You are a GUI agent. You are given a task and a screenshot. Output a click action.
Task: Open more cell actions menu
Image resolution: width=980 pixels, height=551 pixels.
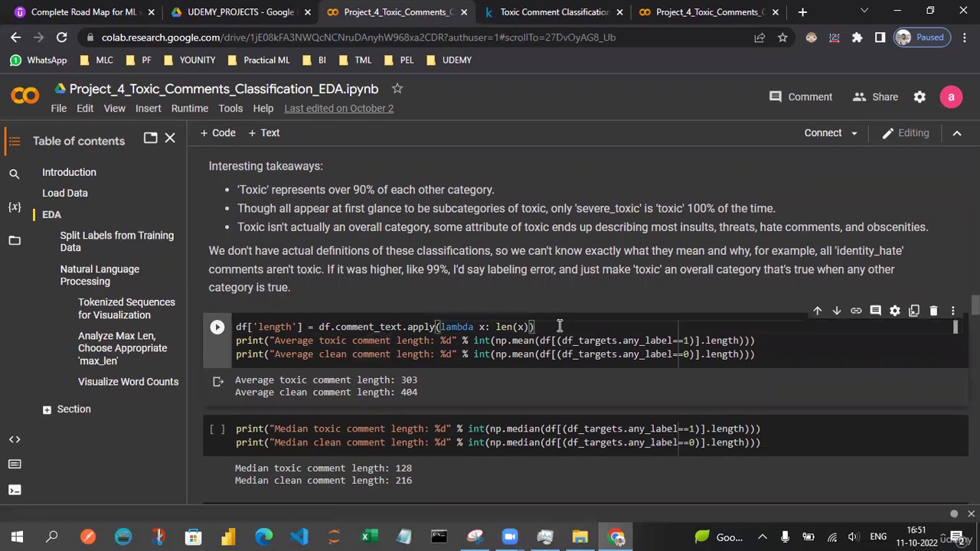[952, 311]
